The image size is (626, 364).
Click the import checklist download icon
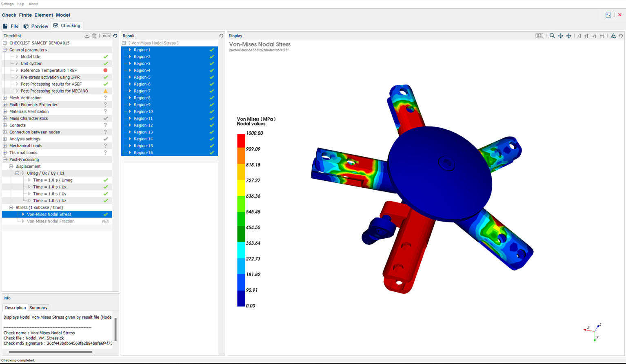(x=87, y=36)
